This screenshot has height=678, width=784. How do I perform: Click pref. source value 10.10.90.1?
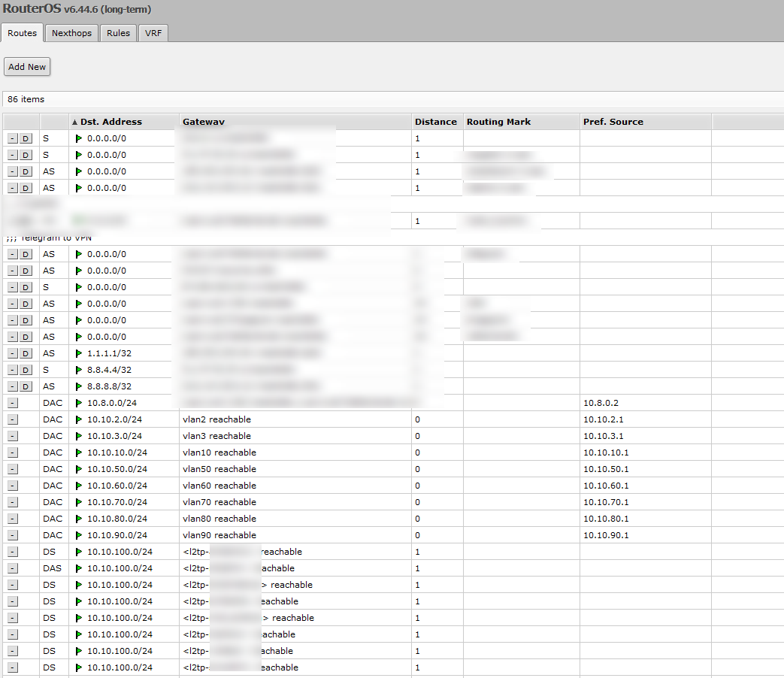tap(606, 535)
